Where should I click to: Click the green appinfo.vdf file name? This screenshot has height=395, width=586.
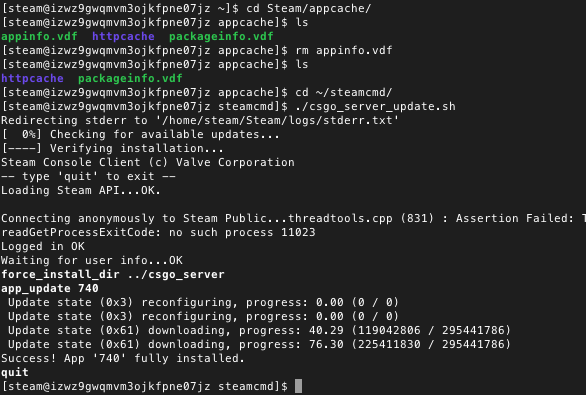[39, 36]
